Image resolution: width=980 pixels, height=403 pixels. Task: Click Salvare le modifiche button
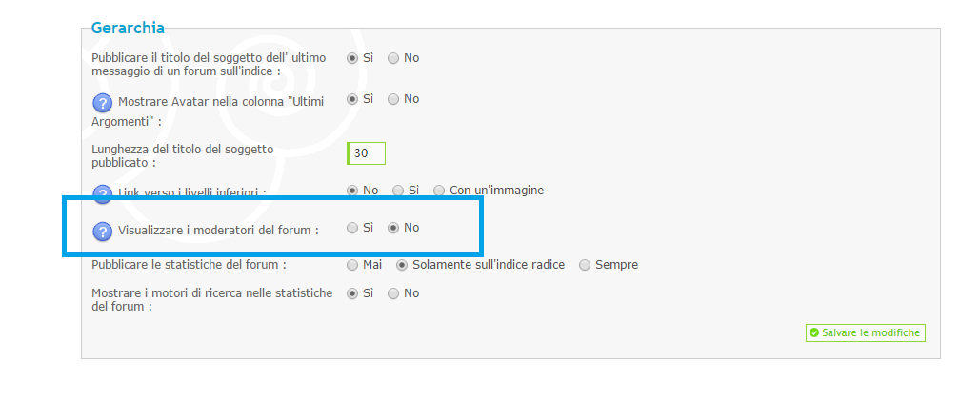(865, 333)
